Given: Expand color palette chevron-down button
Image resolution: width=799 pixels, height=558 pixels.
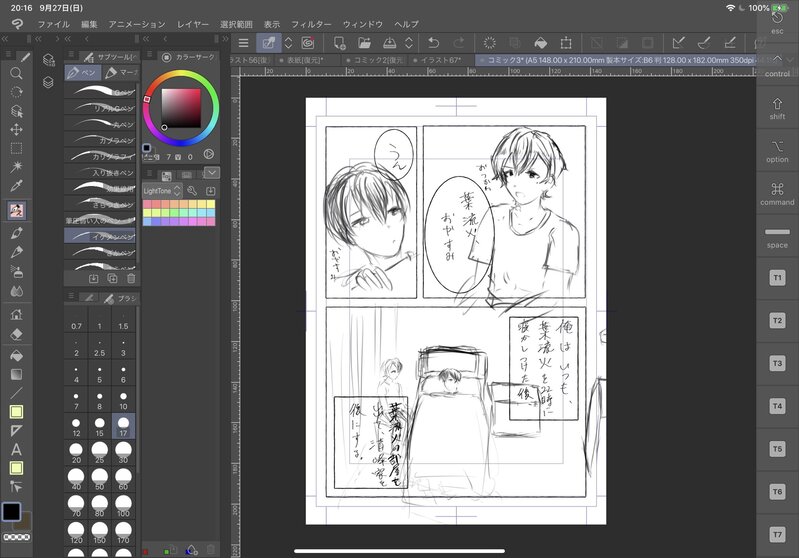Looking at the screenshot, I should point(212,173).
